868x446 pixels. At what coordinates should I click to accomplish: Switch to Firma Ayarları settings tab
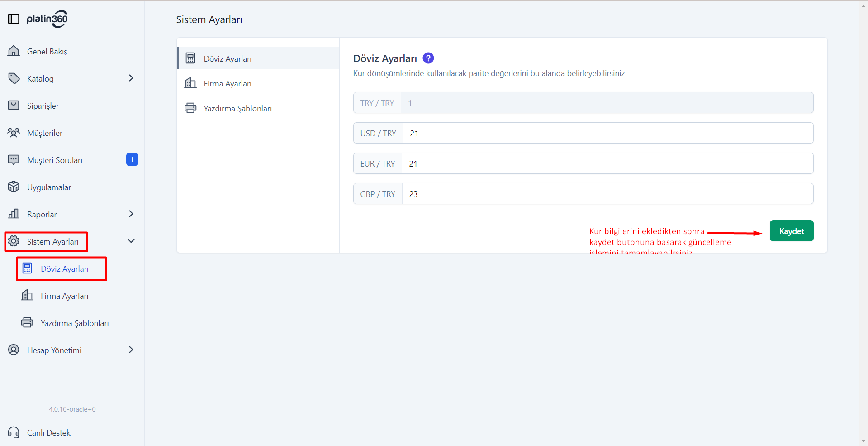[258, 83]
